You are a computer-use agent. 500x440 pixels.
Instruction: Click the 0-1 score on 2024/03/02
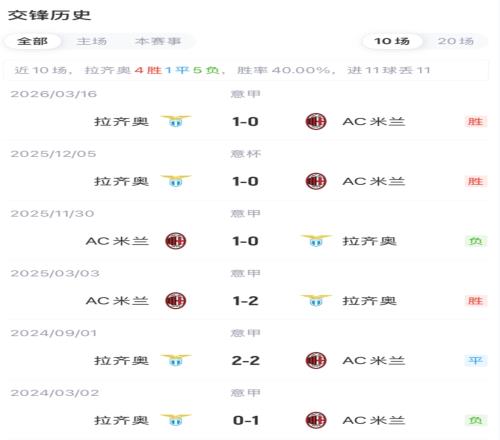pyautogui.click(x=245, y=420)
